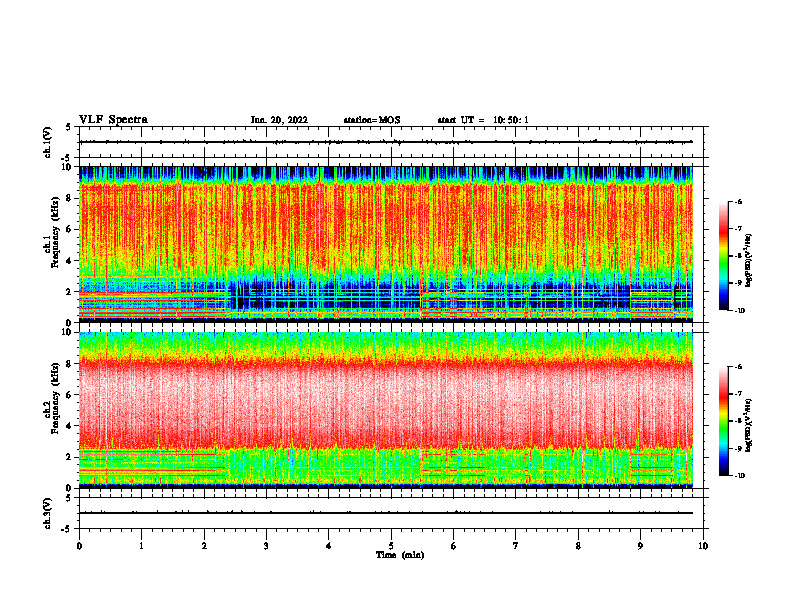Click the ch.2 spectrogram color scale bar

(723, 421)
